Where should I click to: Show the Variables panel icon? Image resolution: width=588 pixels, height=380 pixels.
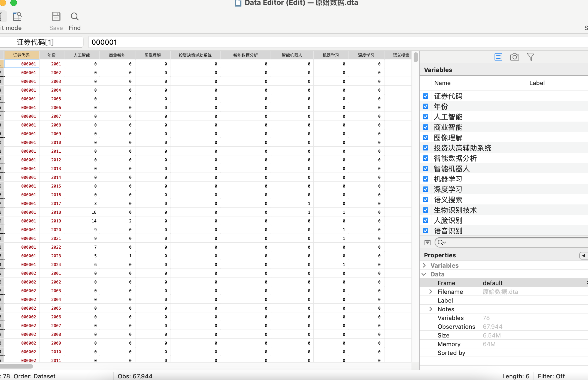(498, 57)
